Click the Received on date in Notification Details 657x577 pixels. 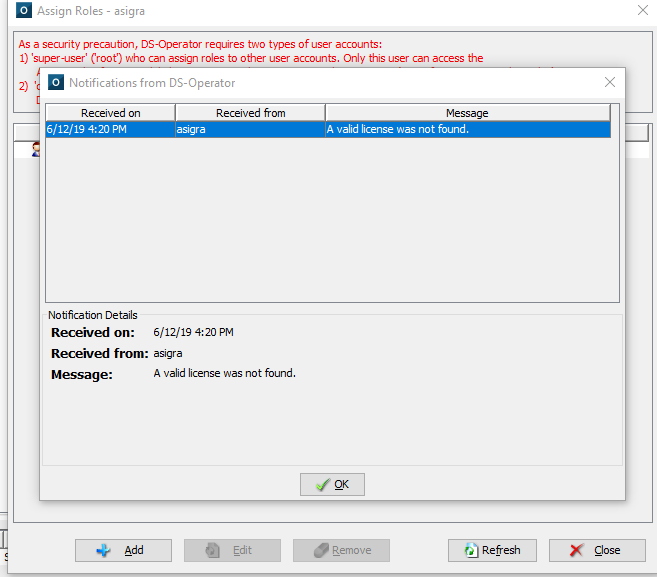click(x=194, y=332)
